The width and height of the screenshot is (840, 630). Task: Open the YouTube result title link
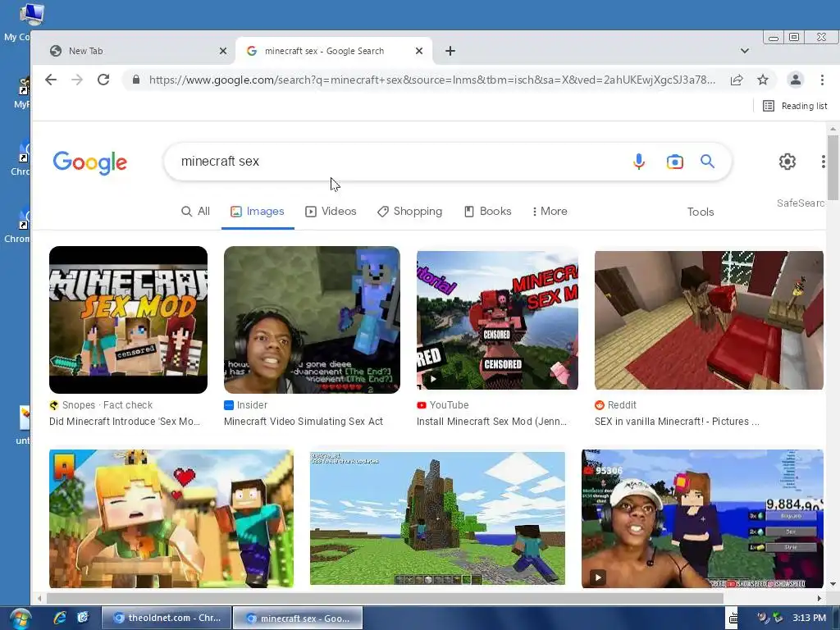(x=492, y=421)
